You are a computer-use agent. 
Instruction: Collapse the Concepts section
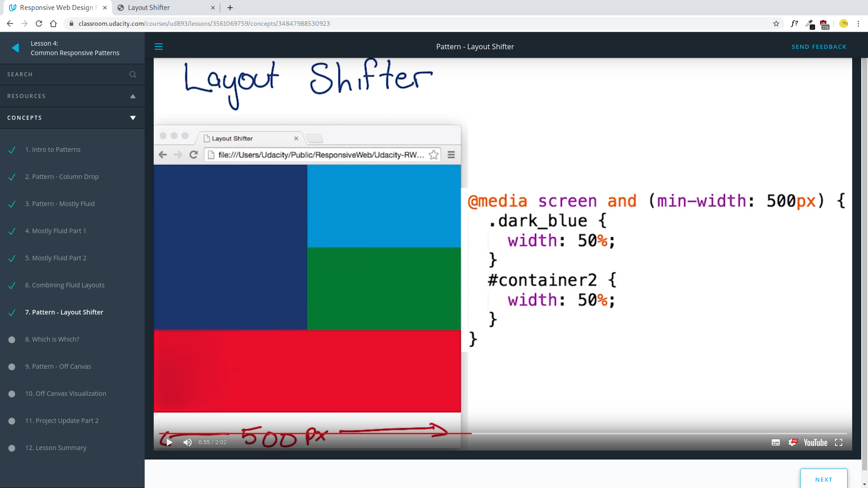[72, 118]
